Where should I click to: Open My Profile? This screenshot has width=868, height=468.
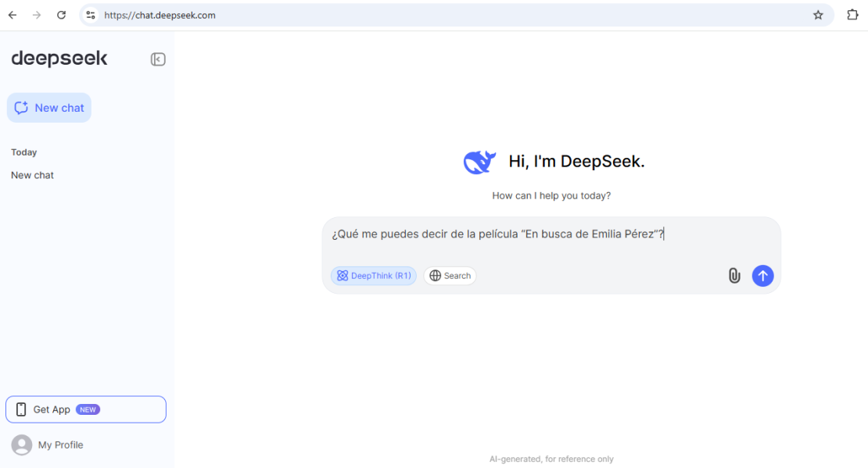48,445
